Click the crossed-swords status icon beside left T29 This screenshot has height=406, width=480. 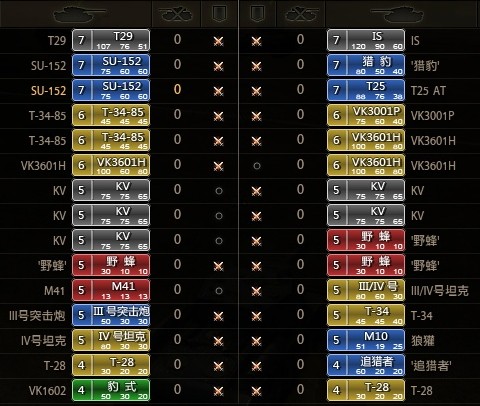pos(218,41)
